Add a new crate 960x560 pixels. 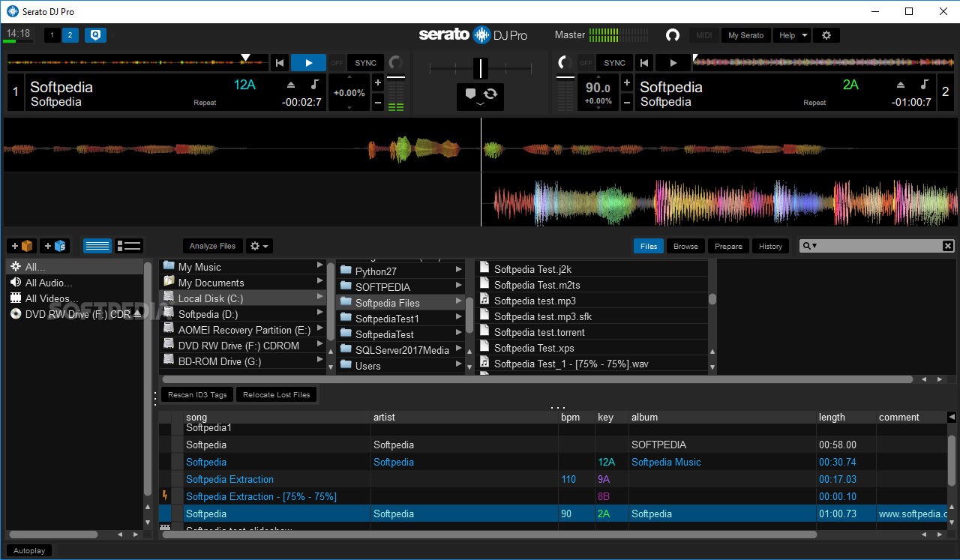coord(22,246)
